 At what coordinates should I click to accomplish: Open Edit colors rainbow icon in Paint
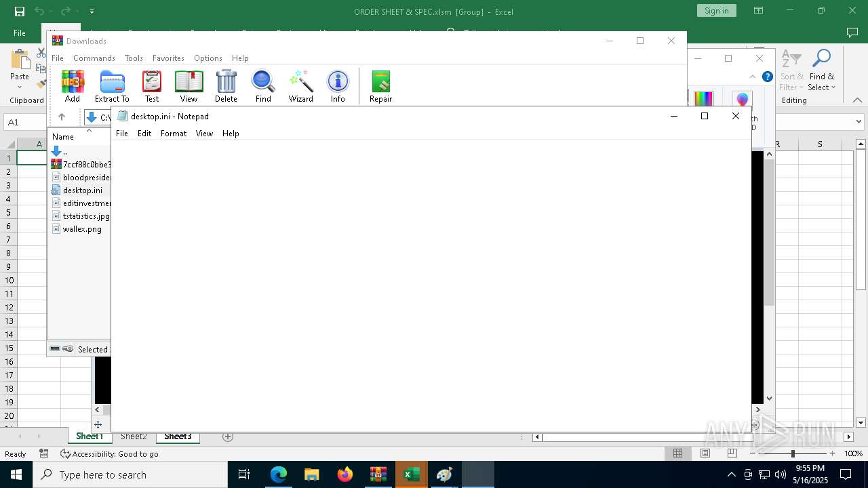pos(703,99)
